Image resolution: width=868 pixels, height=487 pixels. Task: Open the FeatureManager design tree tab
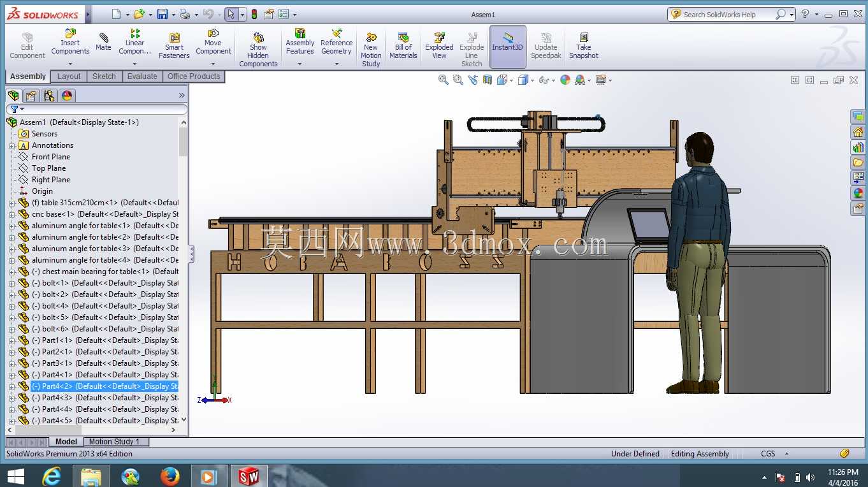coord(13,96)
